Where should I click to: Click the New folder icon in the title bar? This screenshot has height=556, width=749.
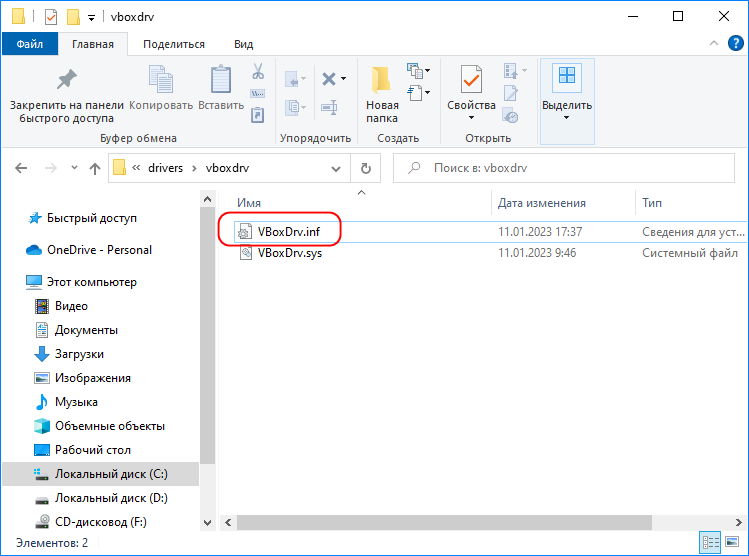73,17
